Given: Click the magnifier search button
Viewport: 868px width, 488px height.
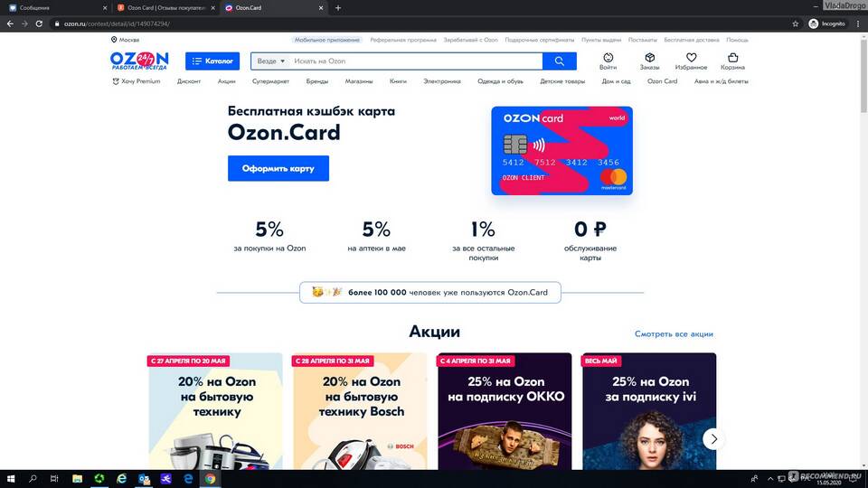Looking at the screenshot, I should click(559, 61).
